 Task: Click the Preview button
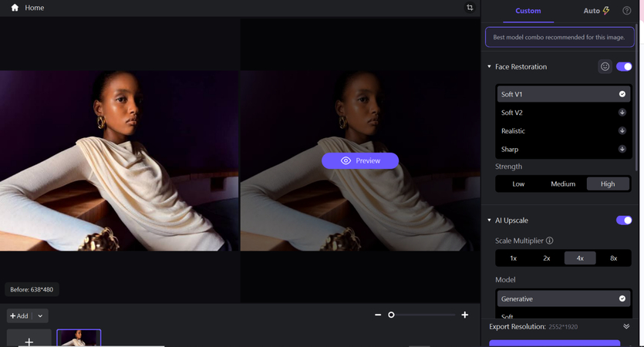pyautogui.click(x=360, y=160)
